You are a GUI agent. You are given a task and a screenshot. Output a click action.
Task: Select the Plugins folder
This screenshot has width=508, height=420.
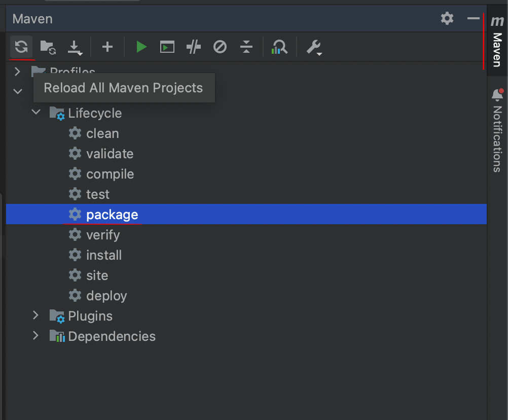click(x=81, y=316)
